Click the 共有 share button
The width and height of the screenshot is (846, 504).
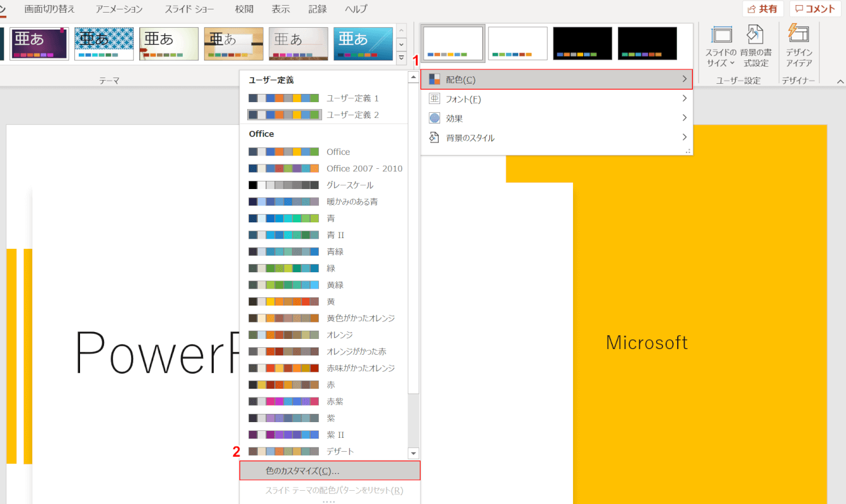pos(763,9)
